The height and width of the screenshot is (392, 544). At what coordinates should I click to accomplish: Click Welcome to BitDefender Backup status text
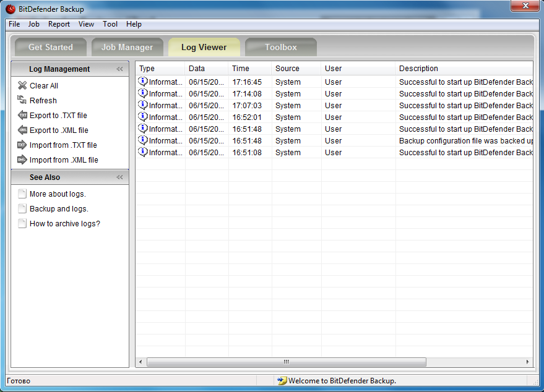coord(342,381)
